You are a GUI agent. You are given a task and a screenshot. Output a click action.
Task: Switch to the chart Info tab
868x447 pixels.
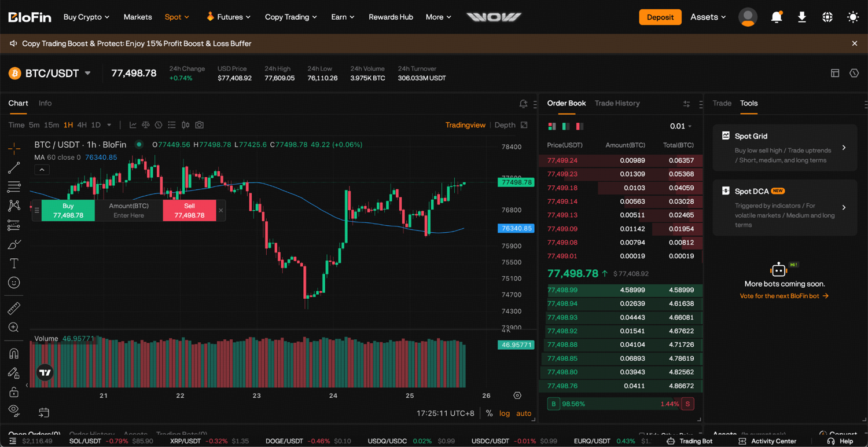pos(45,103)
